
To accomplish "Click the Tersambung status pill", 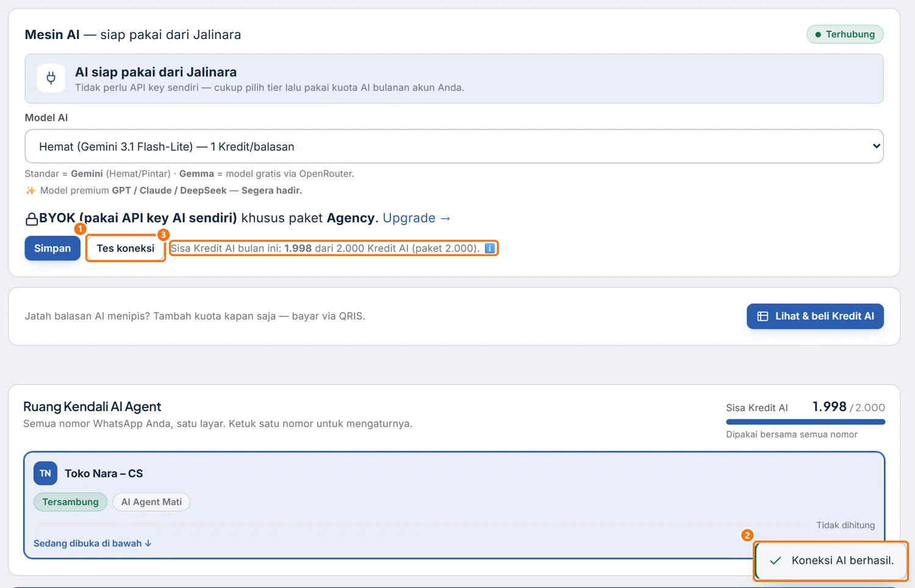I will click(x=70, y=502).
